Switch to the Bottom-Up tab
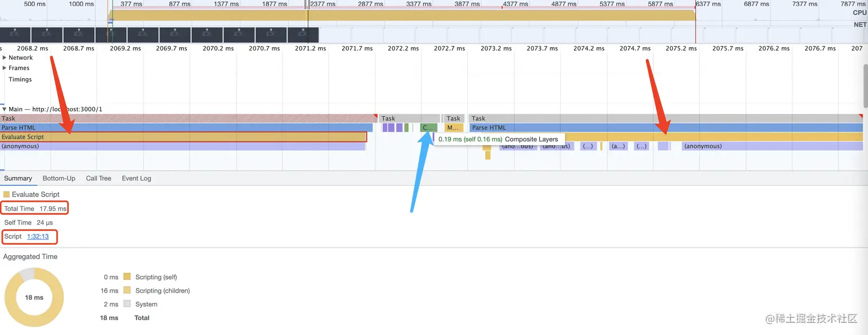This screenshot has width=868, height=335. (x=59, y=178)
